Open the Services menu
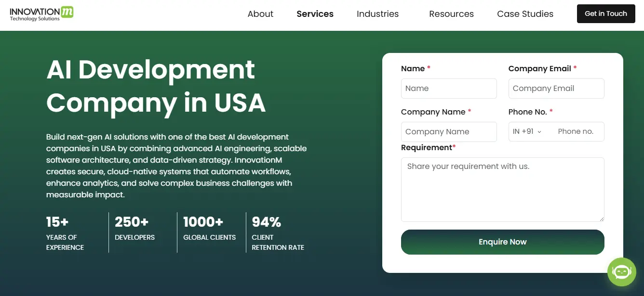 tap(315, 14)
